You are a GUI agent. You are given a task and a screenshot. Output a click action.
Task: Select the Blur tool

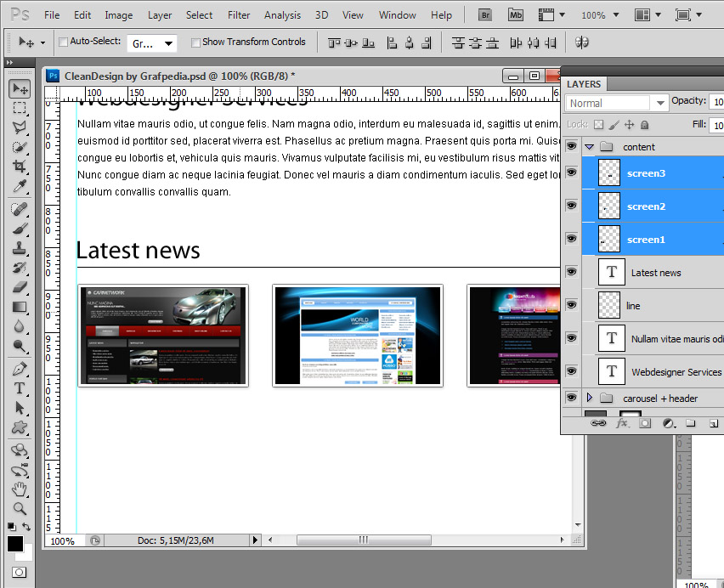click(x=20, y=325)
